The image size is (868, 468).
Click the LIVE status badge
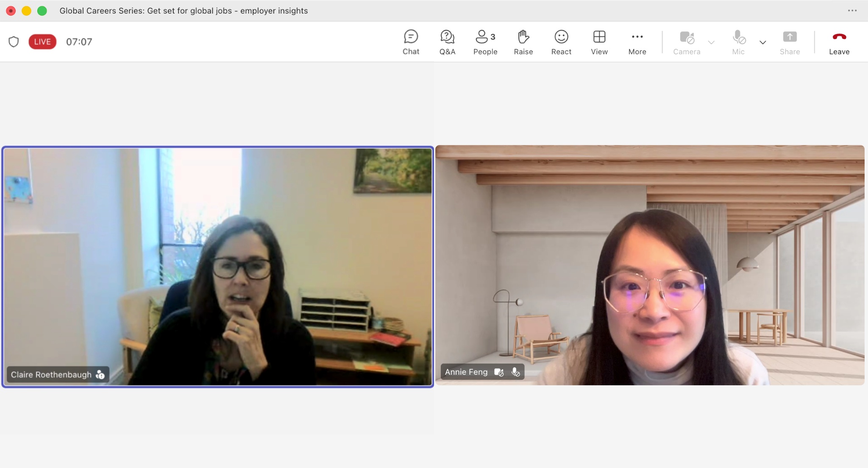pyautogui.click(x=42, y=42)
